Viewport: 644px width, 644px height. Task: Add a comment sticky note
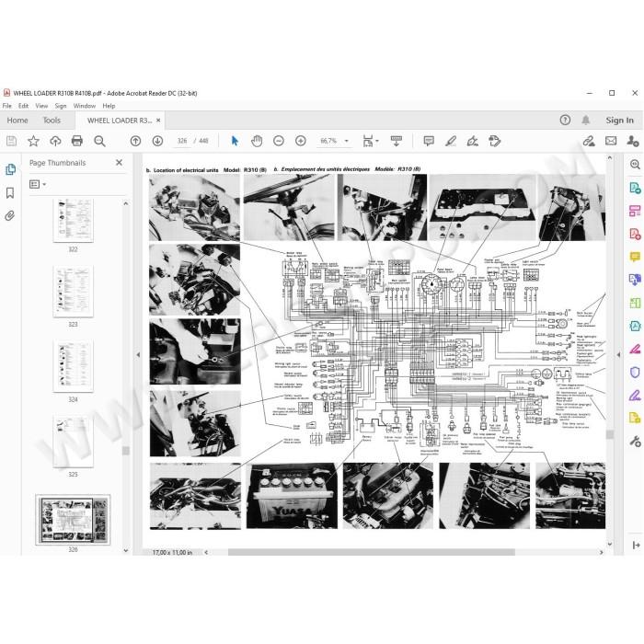(429, 142)
